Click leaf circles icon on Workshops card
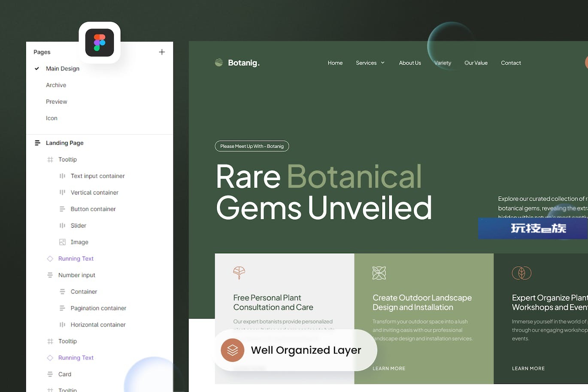This screenshot has height=392, width=588. pyautogui.click(x=521, y=273)
